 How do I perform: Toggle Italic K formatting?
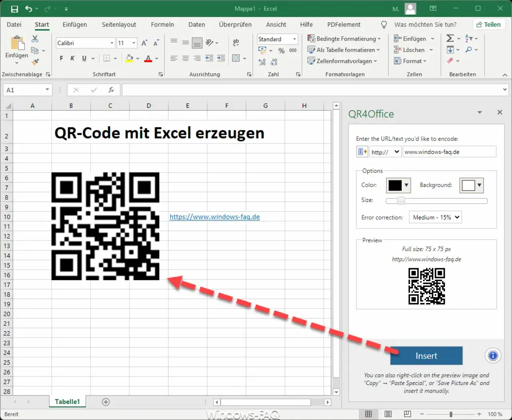(72, 58)
